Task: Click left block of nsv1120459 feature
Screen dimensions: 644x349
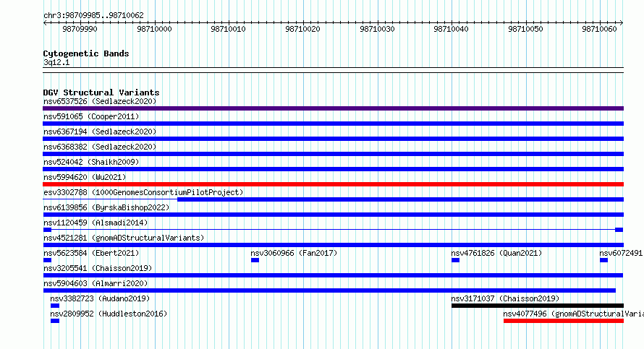Action: (x=47, y=230)
